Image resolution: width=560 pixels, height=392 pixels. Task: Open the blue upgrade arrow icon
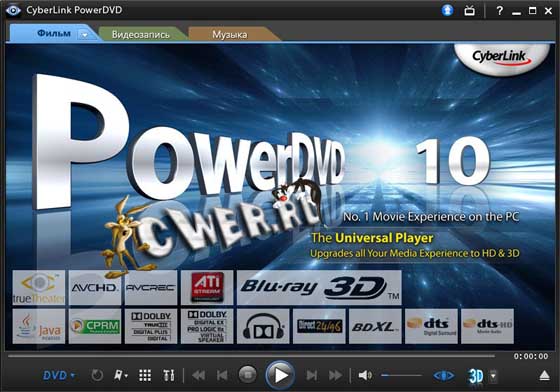(447, 10)
